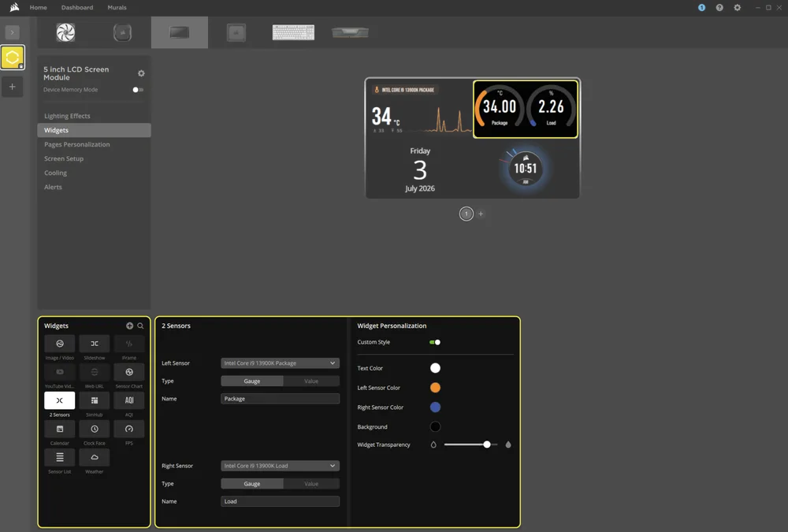Select the Web URL widget
Screen dimensions: 788x532
pyautogui.click(x=94, y=372)
